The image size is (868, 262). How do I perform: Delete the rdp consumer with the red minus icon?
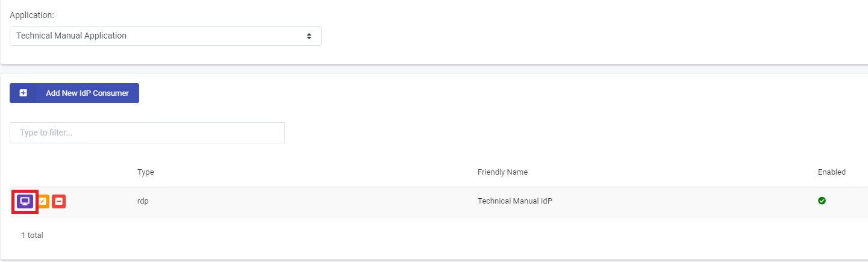point(58,201)
